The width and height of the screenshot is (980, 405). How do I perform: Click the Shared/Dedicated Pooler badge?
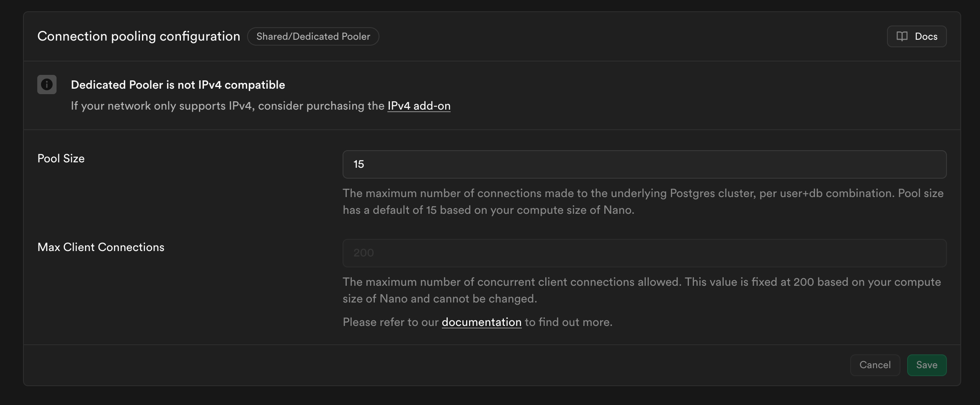pos(313,36)
